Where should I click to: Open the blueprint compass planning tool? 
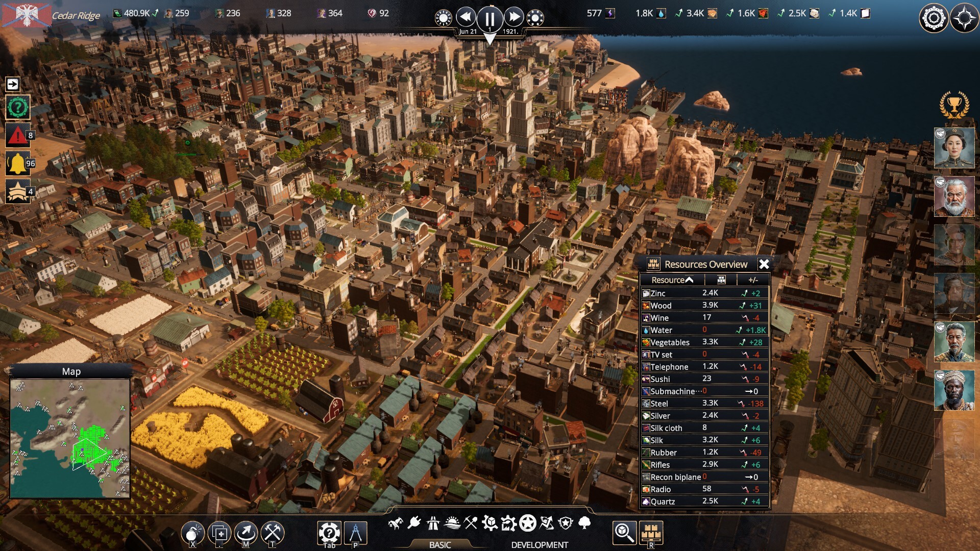point(356,533)
